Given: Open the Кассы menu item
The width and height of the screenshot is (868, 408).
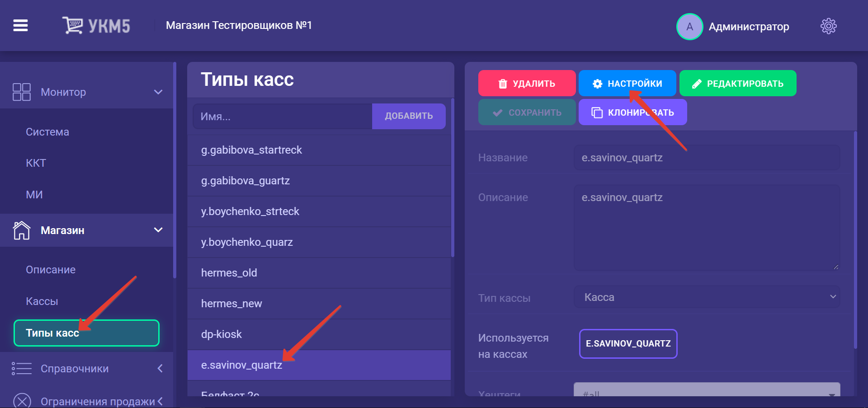Looking at the screenshot, I should [x=42, y=301].
